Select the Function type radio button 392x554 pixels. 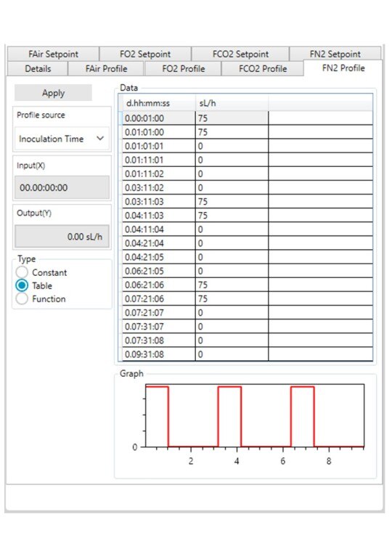click(x=22, y=298)
